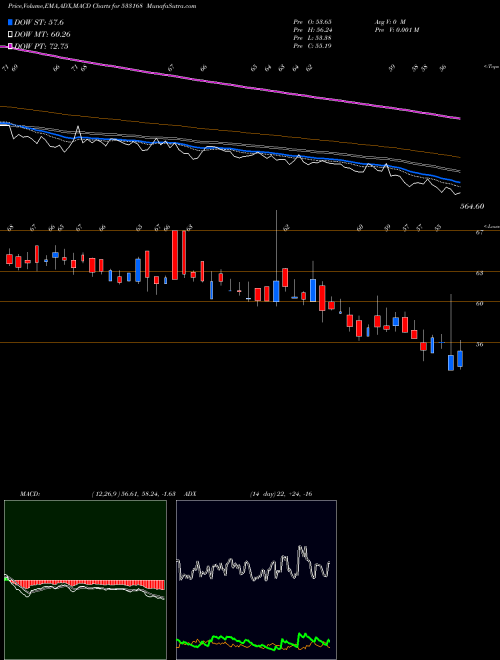
Task: Click the last blue candlestick on the right
Action: [460, 359]
